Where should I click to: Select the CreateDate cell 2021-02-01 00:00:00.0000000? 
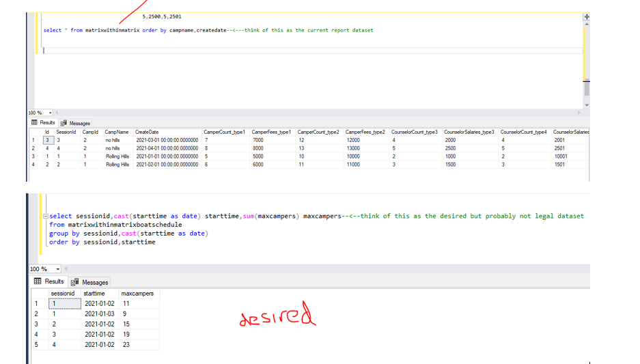[167, 165]
